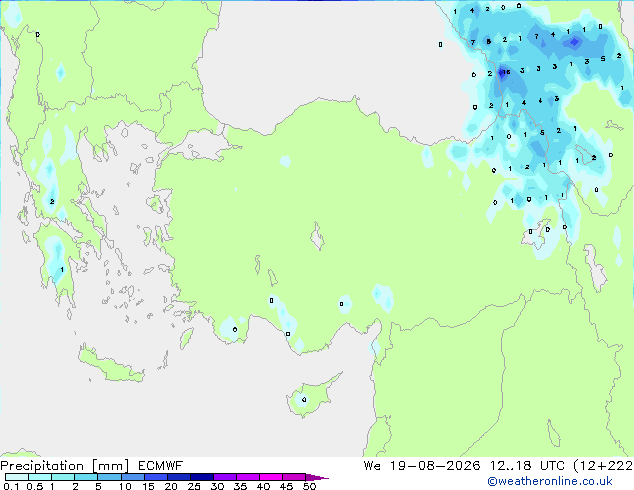Click the above-50 mm arrow tip of legend

[x=317, y=477]
